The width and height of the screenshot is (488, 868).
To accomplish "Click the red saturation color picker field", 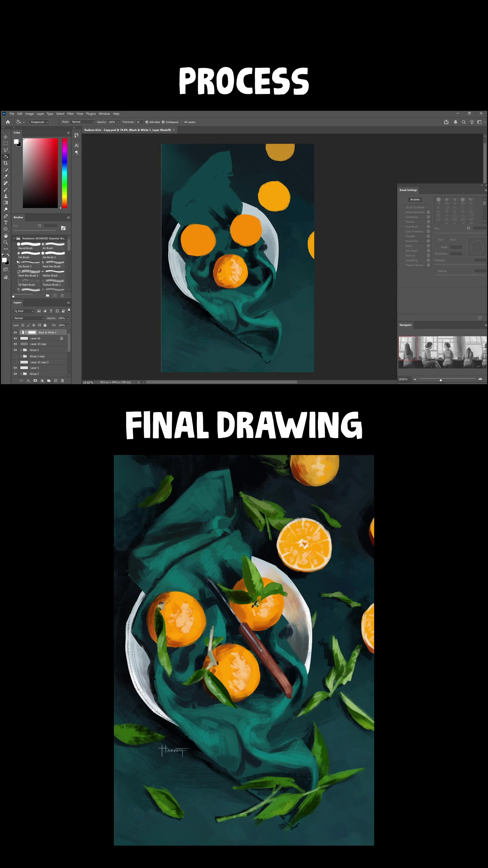I will click(x=40, y=173).
